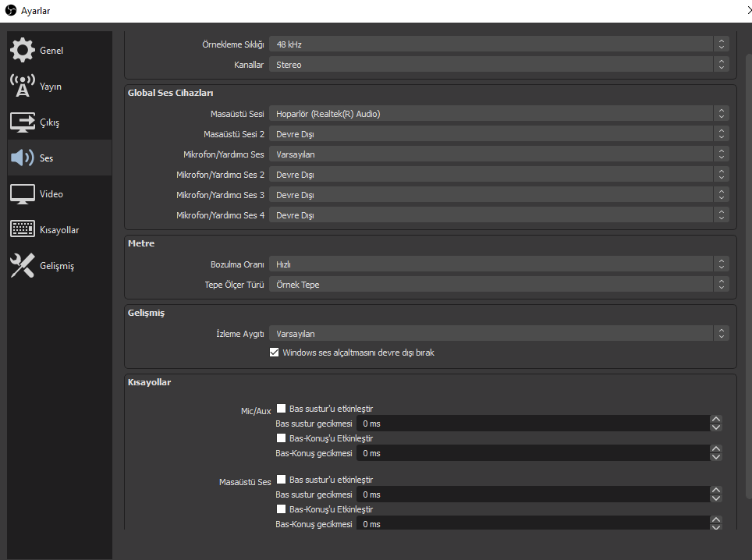Screen dimensions: 752x560
Task: Click Mic/Aux Bas-Konuş gecikmesi field
Action: click(x=533, y=453)
